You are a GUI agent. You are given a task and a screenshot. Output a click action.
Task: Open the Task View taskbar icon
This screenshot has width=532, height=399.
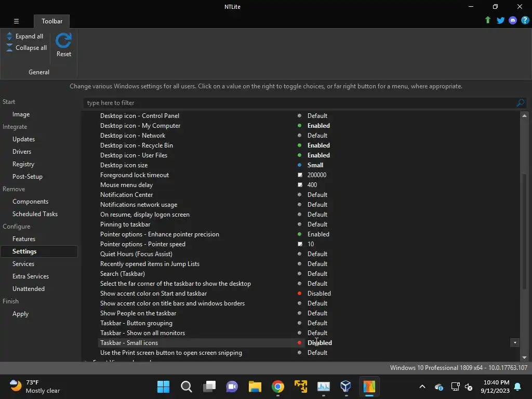209,387
